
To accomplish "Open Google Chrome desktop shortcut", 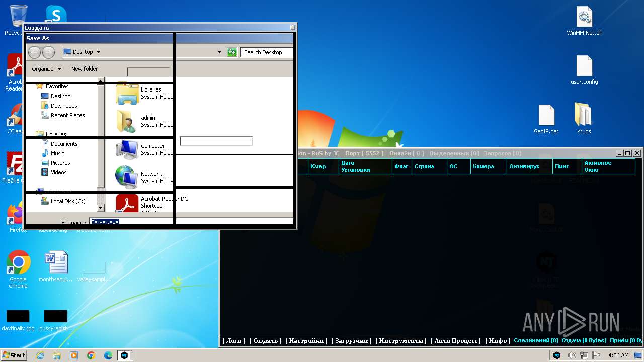I will click(18, 269).
